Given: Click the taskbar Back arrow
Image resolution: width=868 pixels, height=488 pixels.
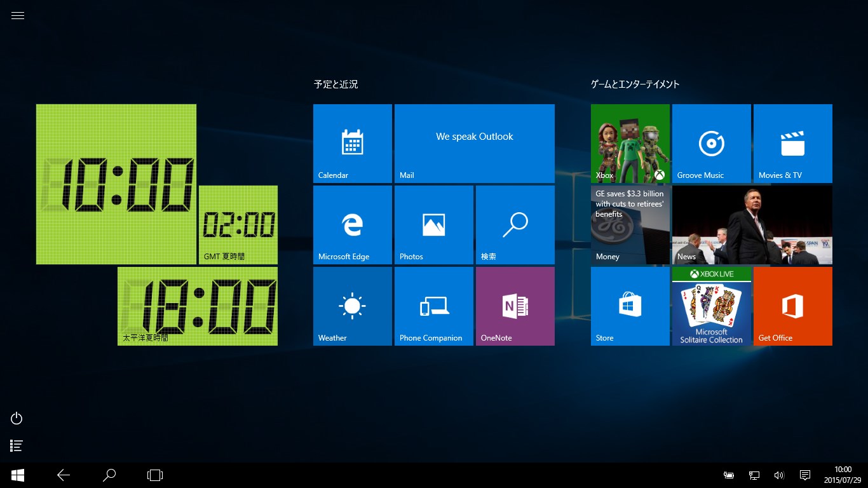Looking at the screenshot, I should click(64, 475).
